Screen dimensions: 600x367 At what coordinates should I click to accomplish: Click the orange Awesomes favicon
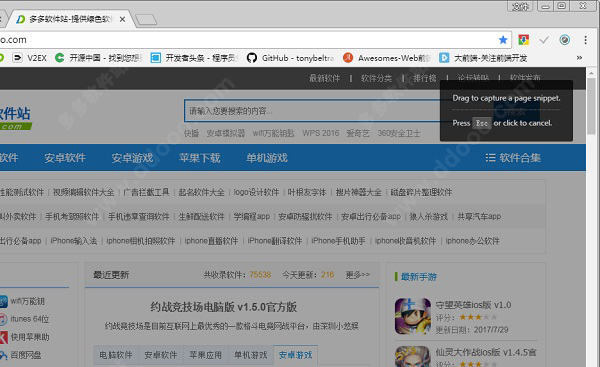click(348, 58)
